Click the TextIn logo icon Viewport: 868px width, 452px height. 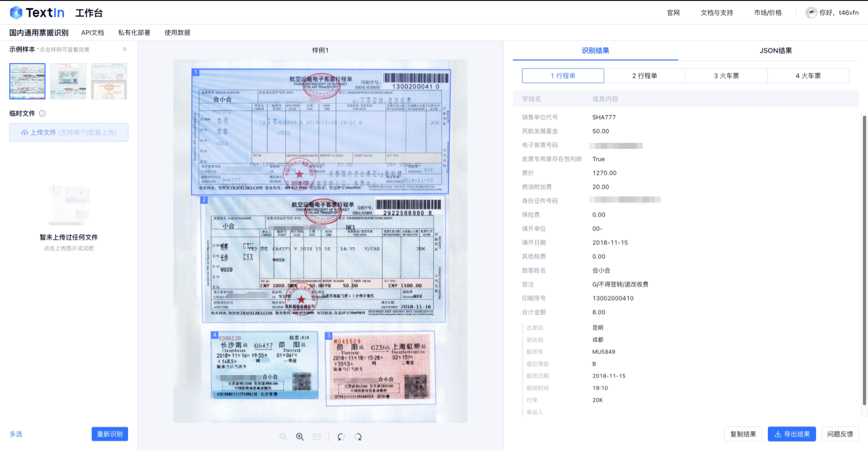coord(16,12)
